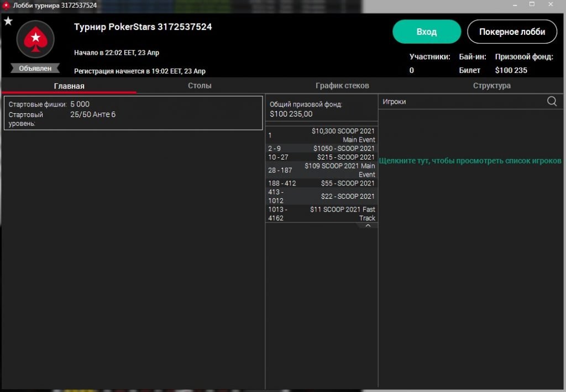
Task: Select the 2 - 9 place $1050 prize row
Action: point(322,149)
